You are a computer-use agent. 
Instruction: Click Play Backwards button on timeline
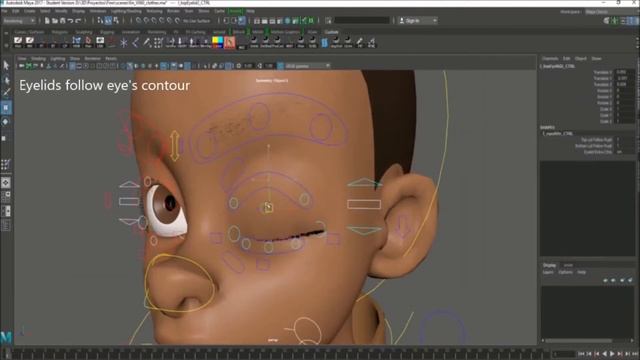604,353
